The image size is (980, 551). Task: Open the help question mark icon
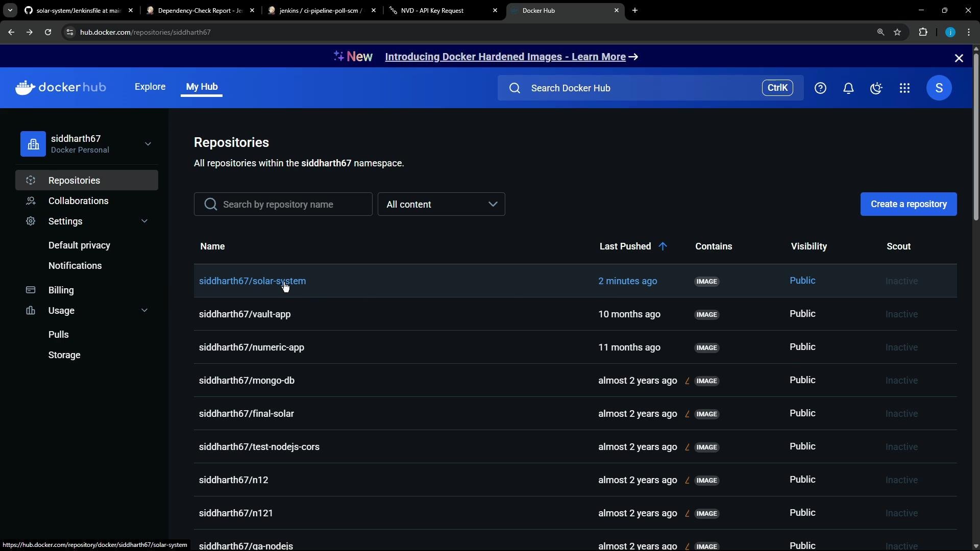[x=820, y=88]
